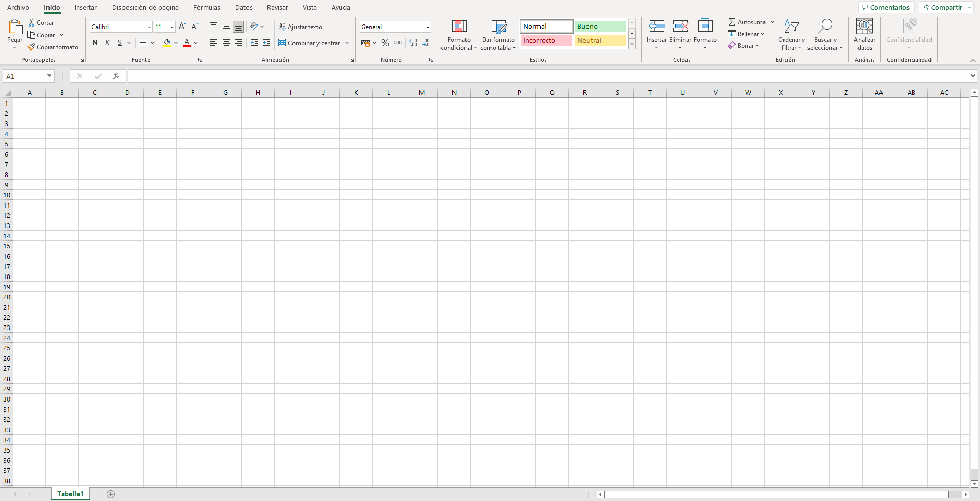Open Dar formato como tabla

point(499,35)
